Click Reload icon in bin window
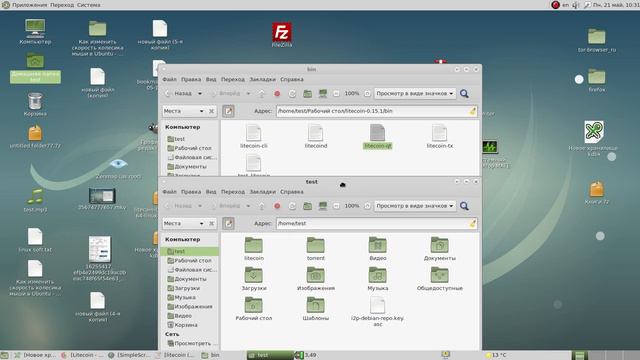This screenshot has width=640, height=360. click(292, 94)
